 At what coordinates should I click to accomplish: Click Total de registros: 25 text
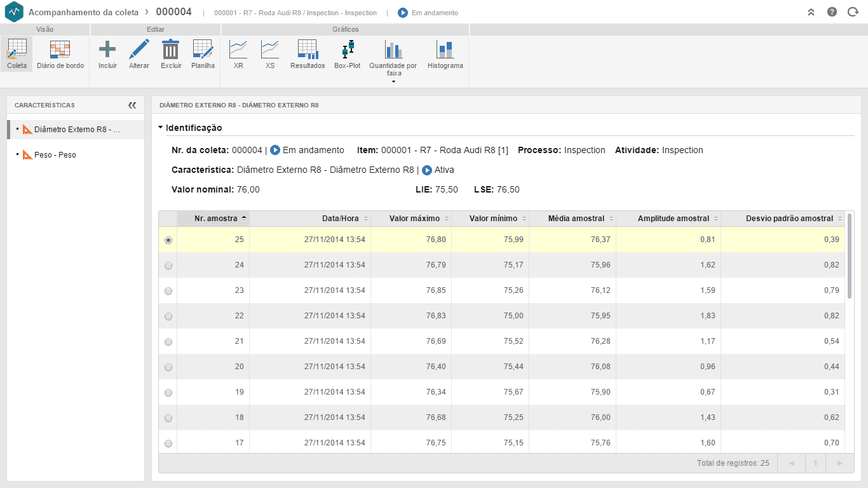[733, 463]
